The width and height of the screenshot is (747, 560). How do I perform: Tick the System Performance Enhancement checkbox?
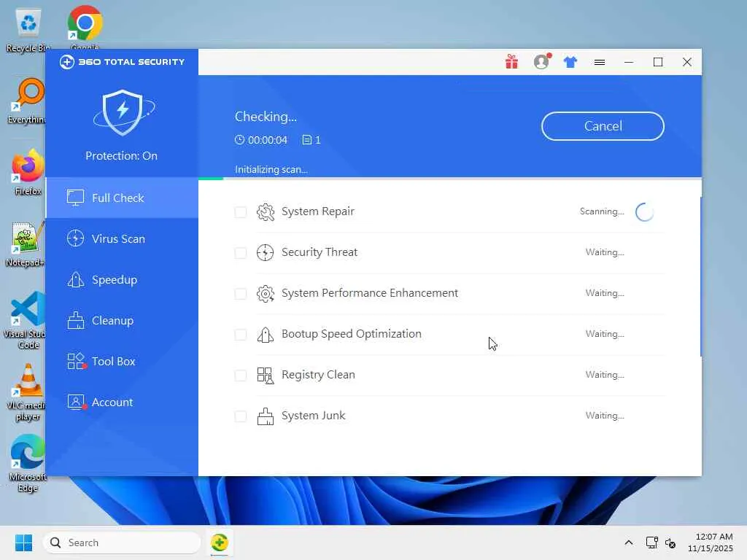[241, 294]
